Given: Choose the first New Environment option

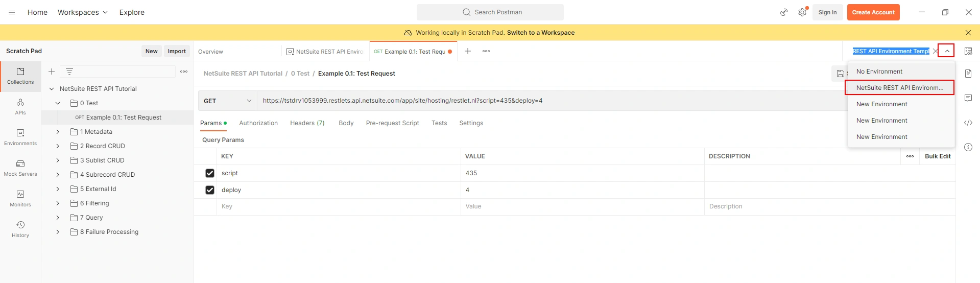Looking at the screenshot, I should [901, 104].
